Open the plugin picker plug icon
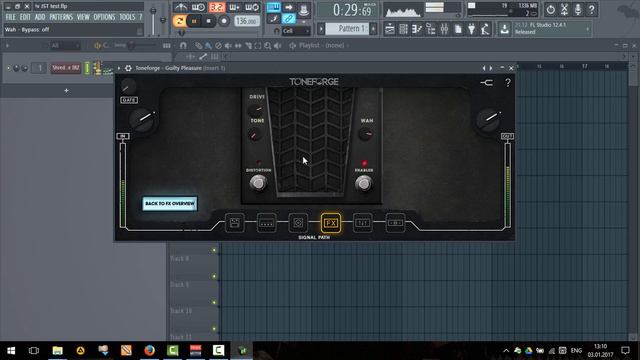The height and width of the screenshot is (360, 640). pyautogui.click(x=471, y=29)
